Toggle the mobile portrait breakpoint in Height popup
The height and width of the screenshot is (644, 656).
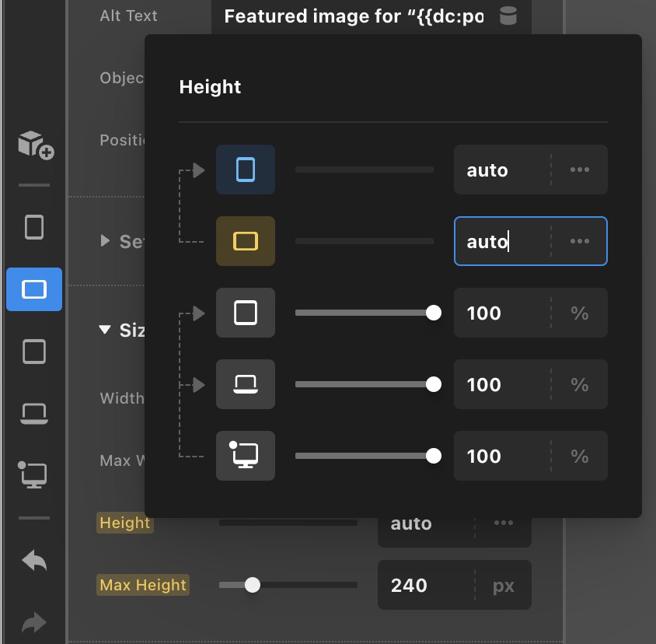tap(246, 170)
